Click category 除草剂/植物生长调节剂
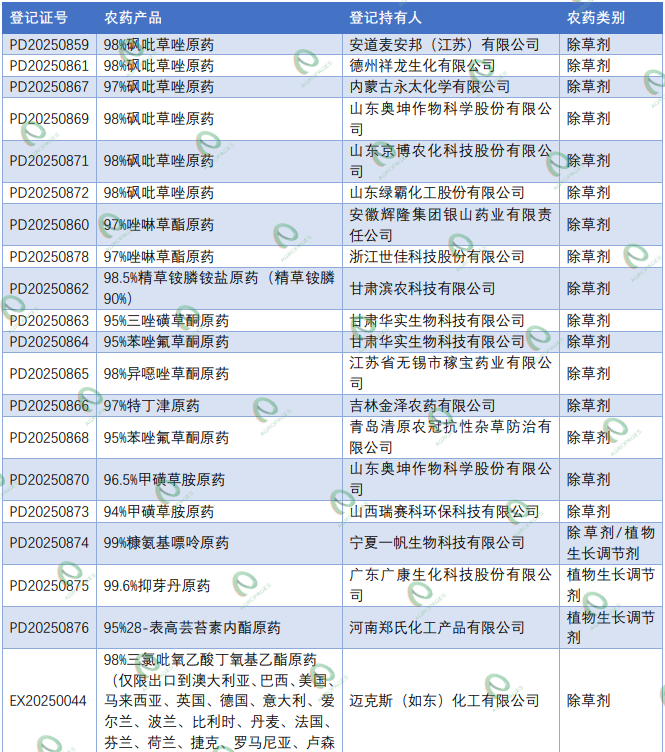The height and width of the screenshot is (752, 665). [610, 543]
